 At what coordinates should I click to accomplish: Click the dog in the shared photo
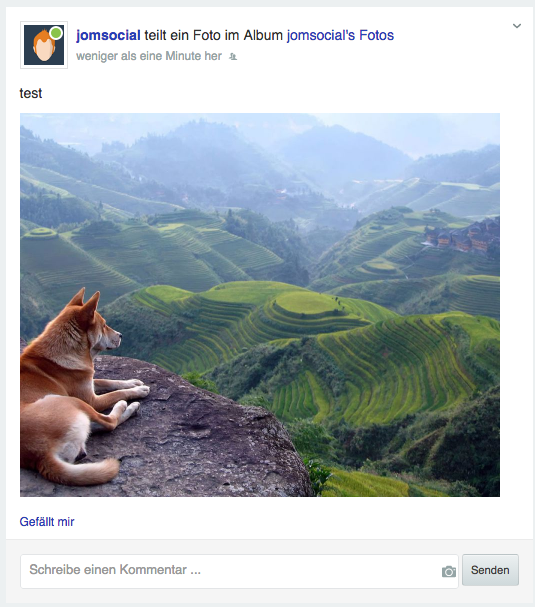(x=74, y=387)
